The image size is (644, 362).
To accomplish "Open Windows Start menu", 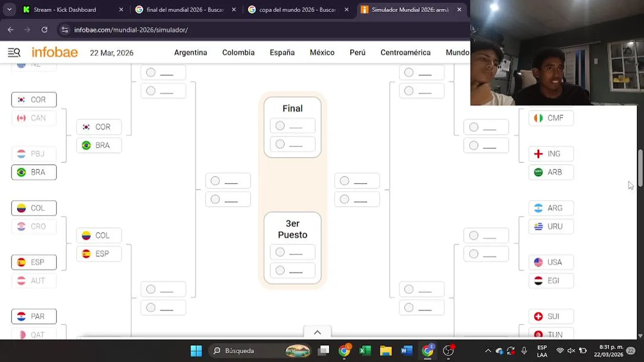I will (196, 351).
